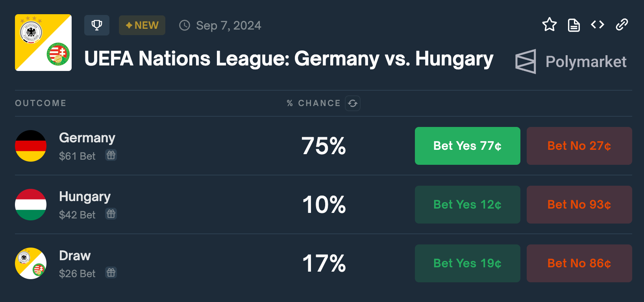This screenshot has width=644, height=302.
Task: Select Bet No 93¢ for Hungary
Action: point(579,205)
